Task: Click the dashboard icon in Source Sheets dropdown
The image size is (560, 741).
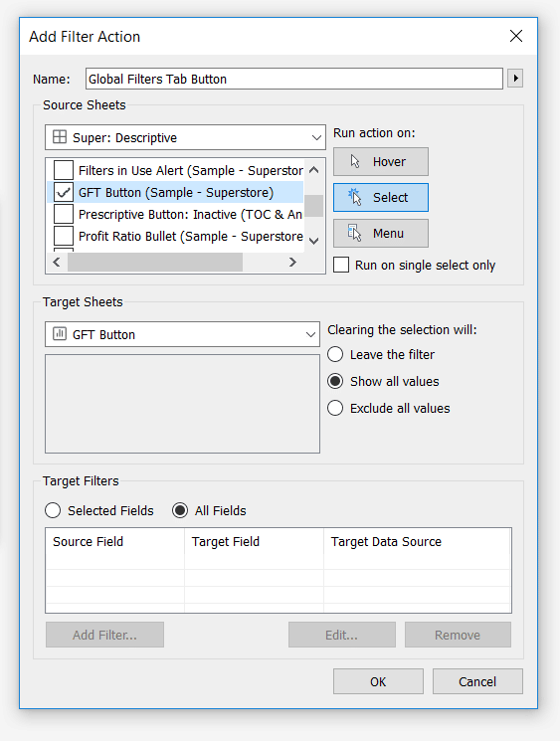Action: click(x=60, y=137)
